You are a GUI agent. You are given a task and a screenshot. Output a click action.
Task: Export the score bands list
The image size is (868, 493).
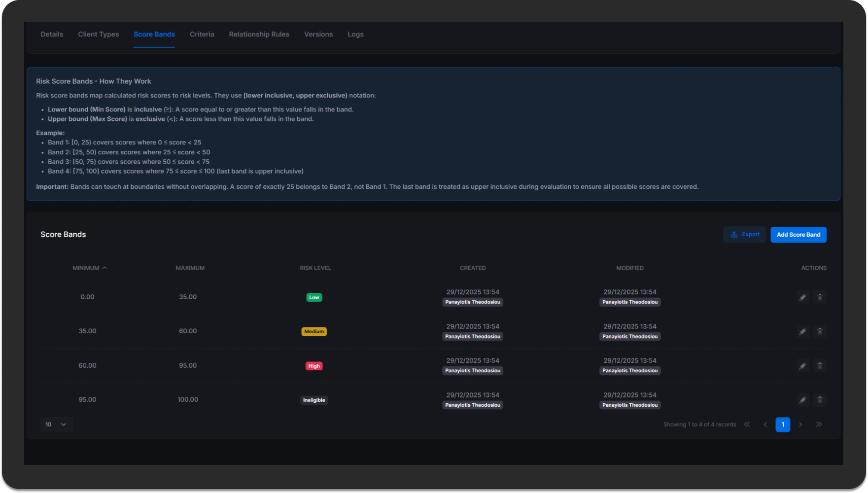coord(745,235)
